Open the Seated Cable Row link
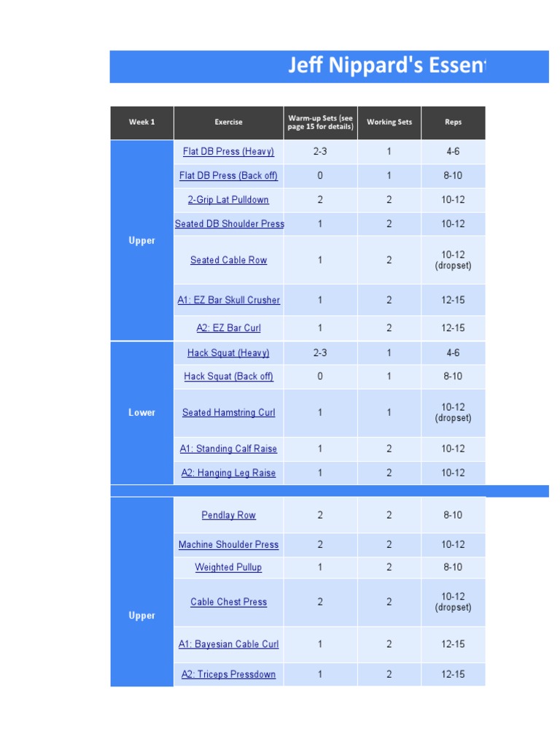This screenshot has height=747, width=560. 228,260
